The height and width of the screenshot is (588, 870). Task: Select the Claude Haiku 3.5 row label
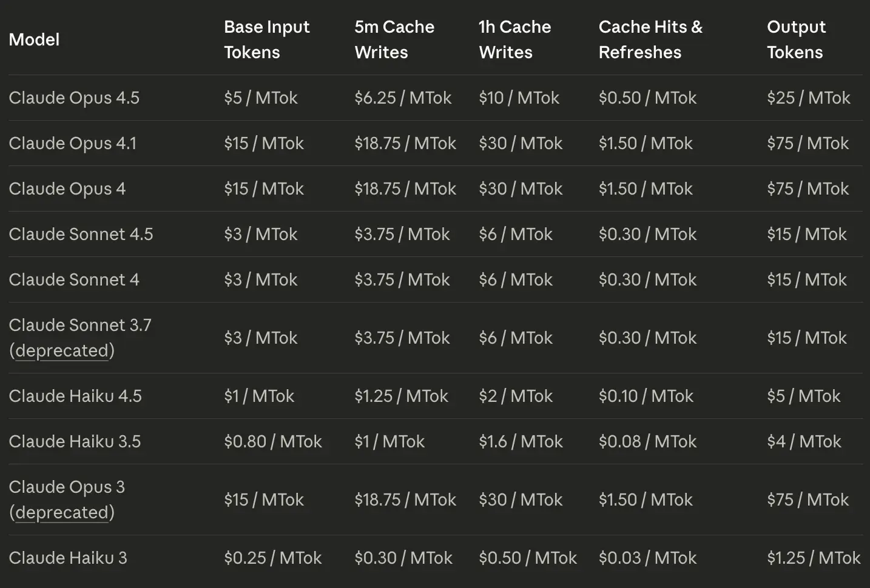[75, 442]
